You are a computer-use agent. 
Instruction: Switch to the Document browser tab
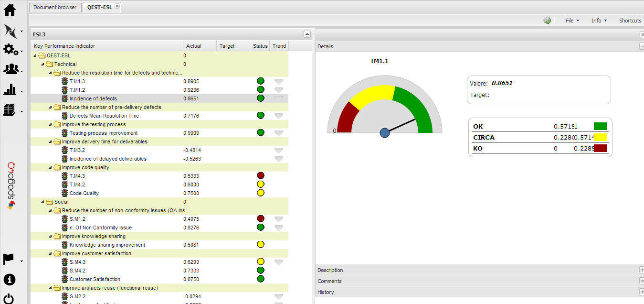coord(55,7)
